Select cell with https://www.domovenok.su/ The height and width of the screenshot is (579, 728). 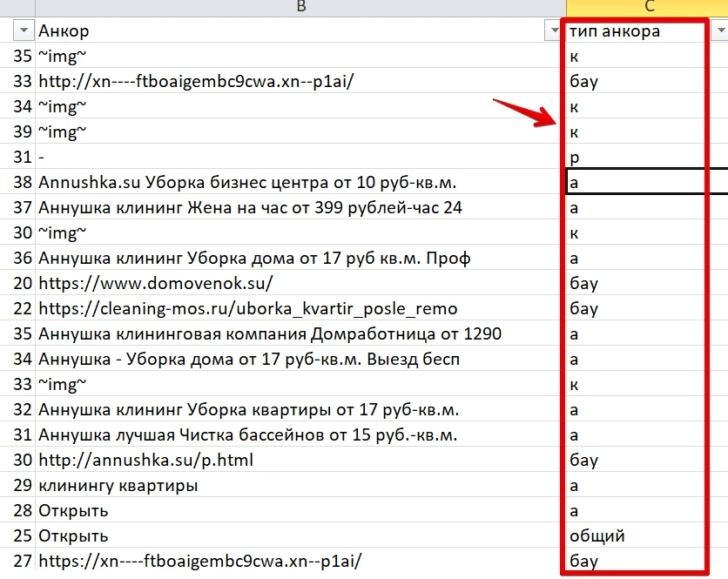[300, 283]
